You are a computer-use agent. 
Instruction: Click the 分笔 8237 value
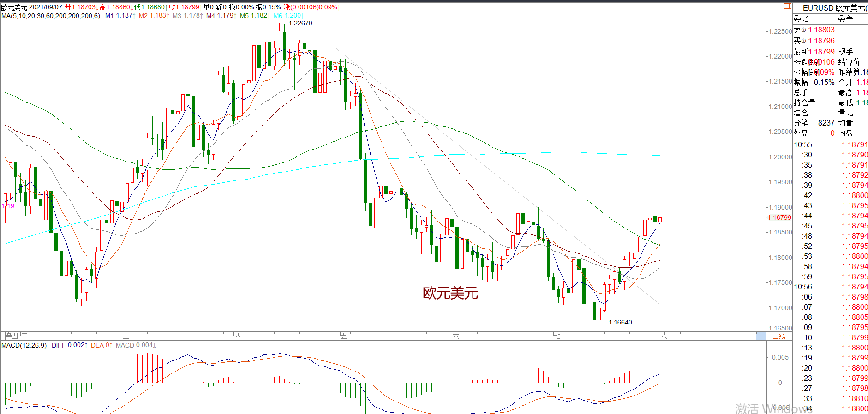point(826,123)
